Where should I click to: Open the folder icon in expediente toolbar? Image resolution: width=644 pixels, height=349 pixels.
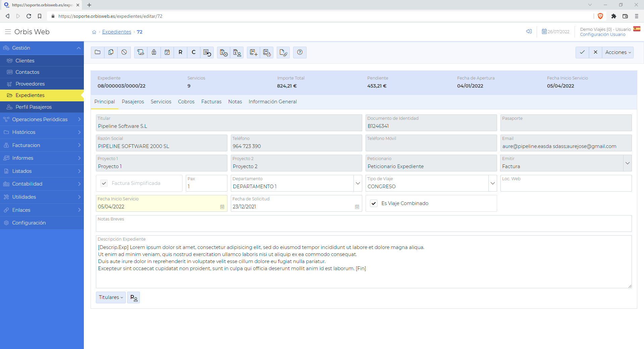tap(98, 52)
